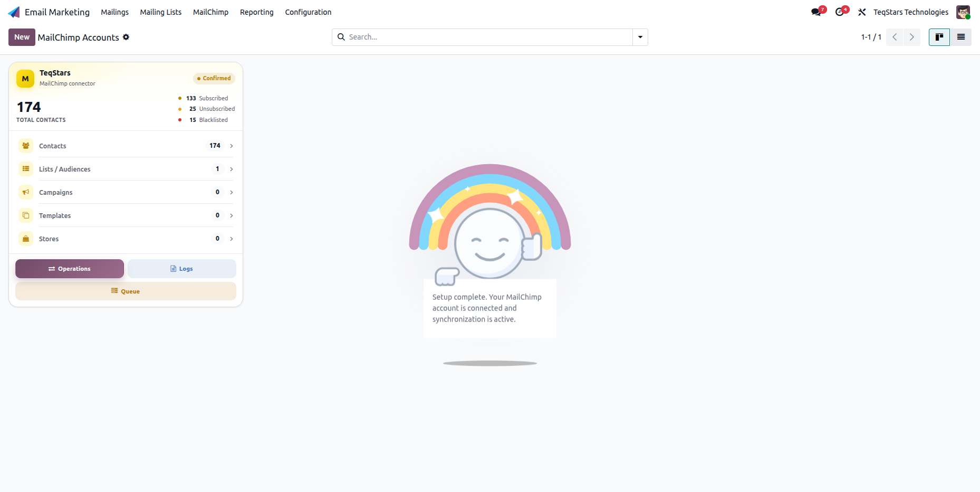This screenshot has width=980, height=492.
Task: Open the conversations messages icon
Action: pos(816,12)
